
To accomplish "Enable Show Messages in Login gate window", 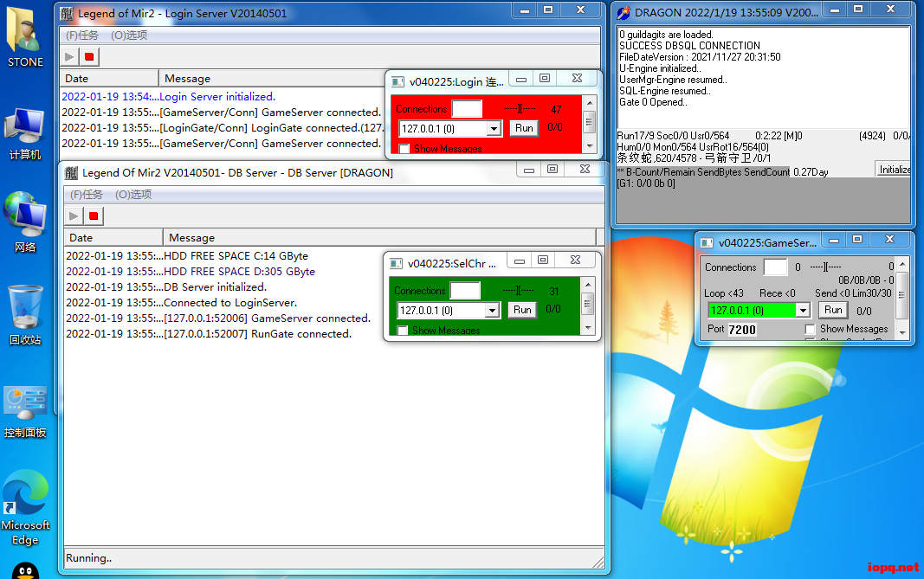I will point(404,149).
